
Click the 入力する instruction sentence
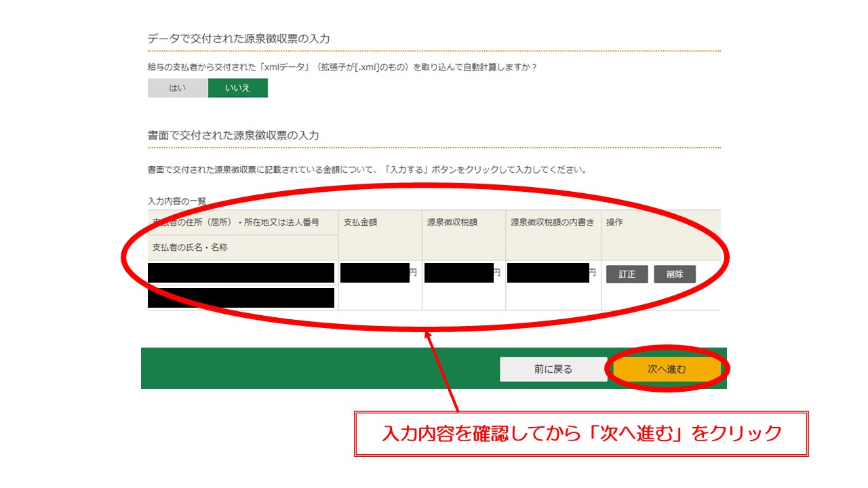368,169
